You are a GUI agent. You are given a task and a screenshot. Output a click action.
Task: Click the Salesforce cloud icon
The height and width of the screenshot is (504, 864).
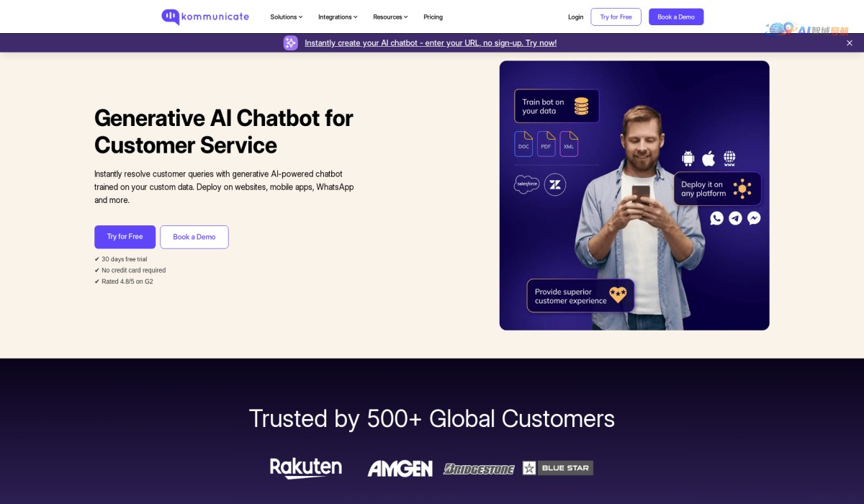[527, 184]
